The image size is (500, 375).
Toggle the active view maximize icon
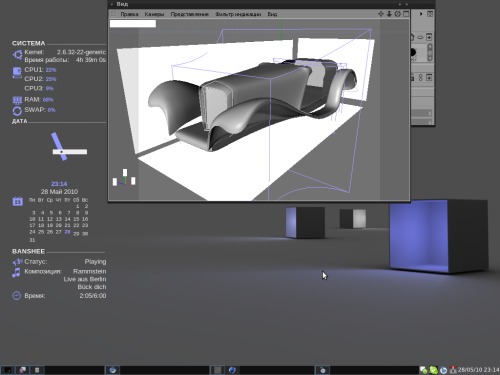click(406, 14)
